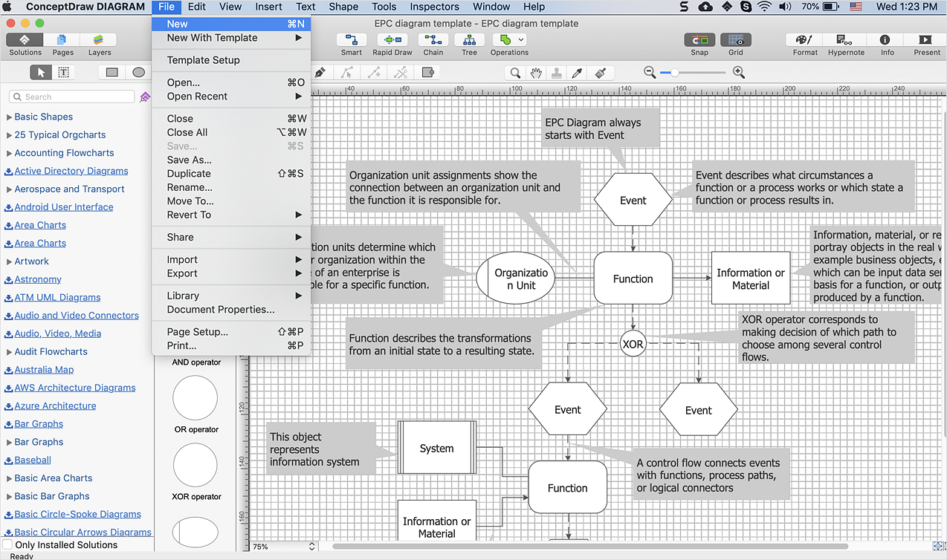Expand the Aerospace and Transport category

pos(9,189)
